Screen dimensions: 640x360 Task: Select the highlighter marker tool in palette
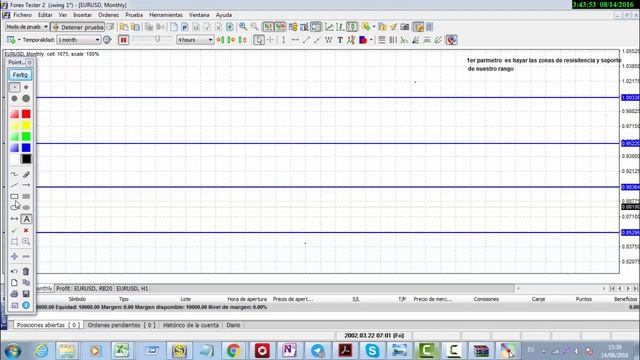(26, 174)
